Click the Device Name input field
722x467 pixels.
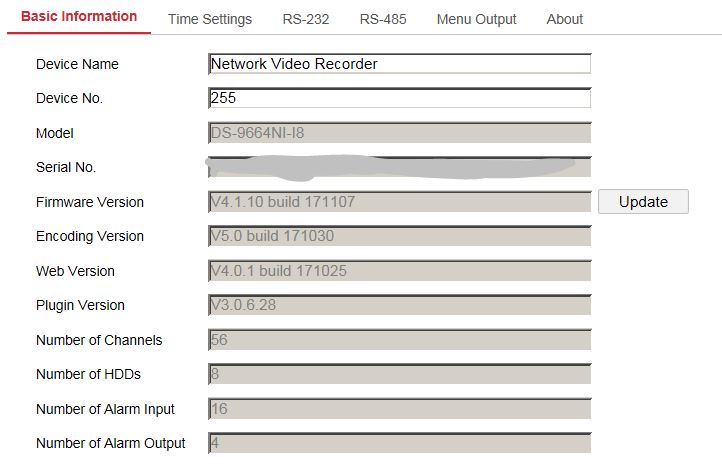(x=400, y=64)
